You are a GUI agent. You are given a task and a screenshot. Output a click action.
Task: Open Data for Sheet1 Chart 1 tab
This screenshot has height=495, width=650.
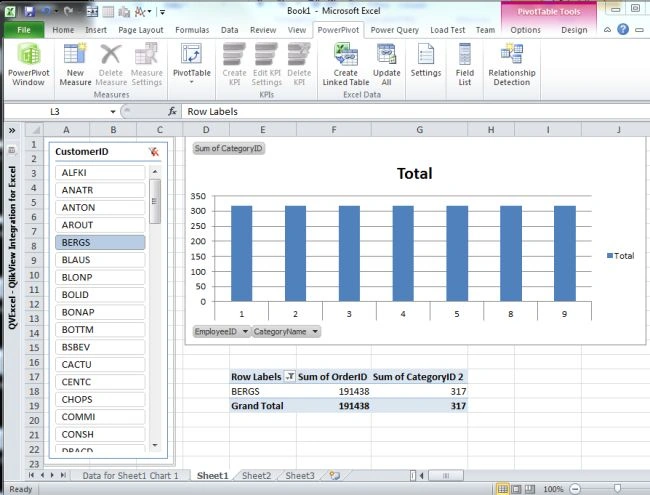pos(130,476)
